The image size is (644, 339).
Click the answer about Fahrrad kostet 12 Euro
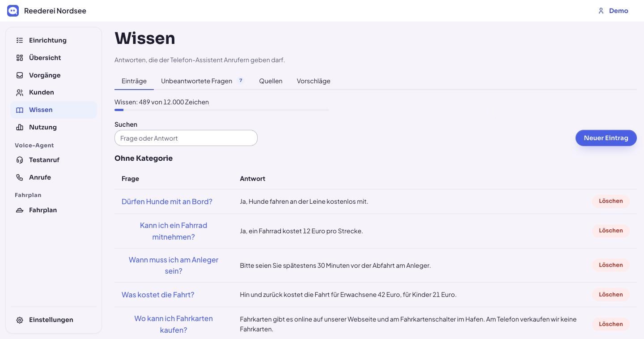[301, 231]
